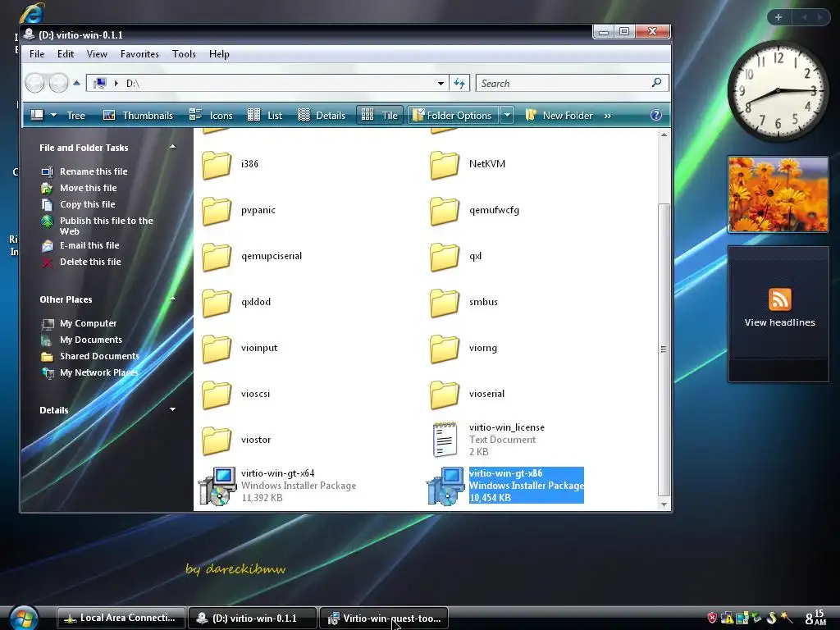Open the Edit menu
The image size is (840, 630).
[66, 54]
